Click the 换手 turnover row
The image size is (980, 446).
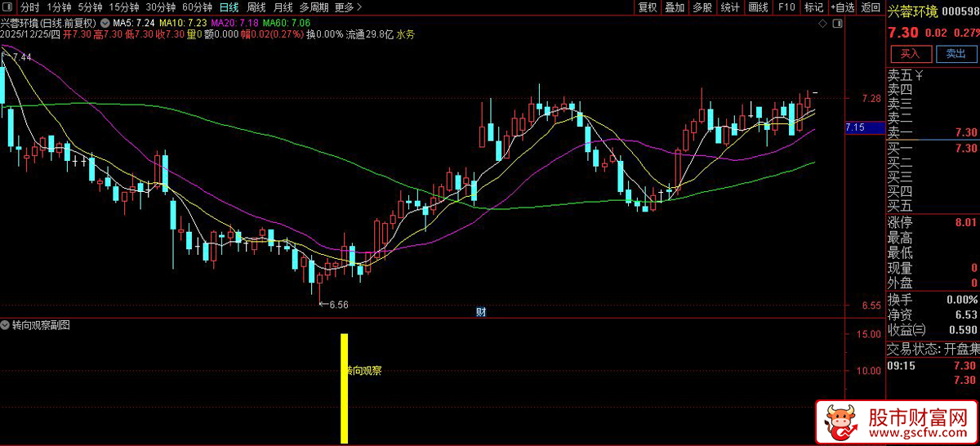933,299
